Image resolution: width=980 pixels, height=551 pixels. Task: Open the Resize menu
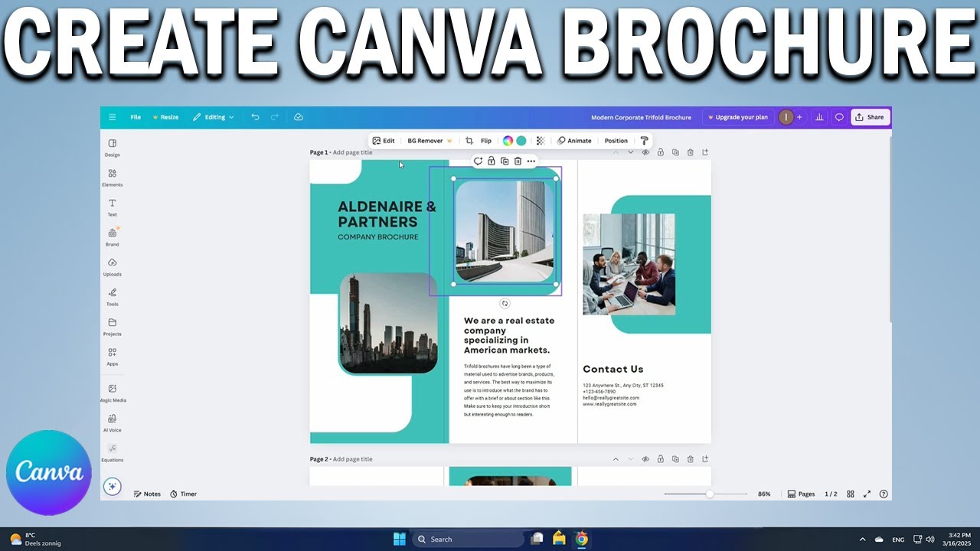click(x=165, y=117)
